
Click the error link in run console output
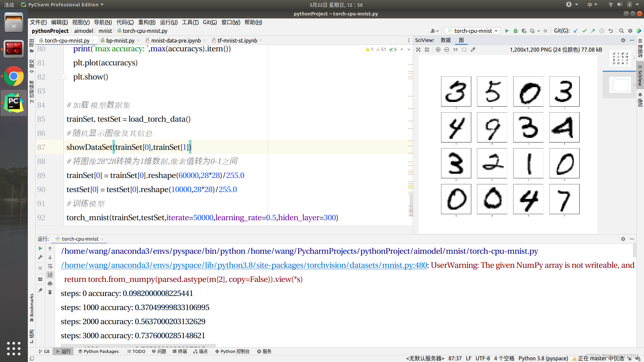point(243,265)
